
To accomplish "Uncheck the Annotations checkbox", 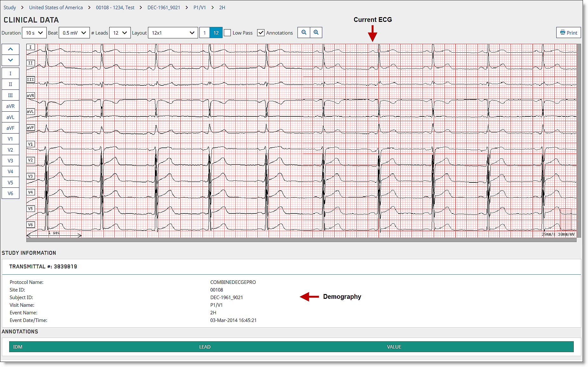I will pos(261,33).
